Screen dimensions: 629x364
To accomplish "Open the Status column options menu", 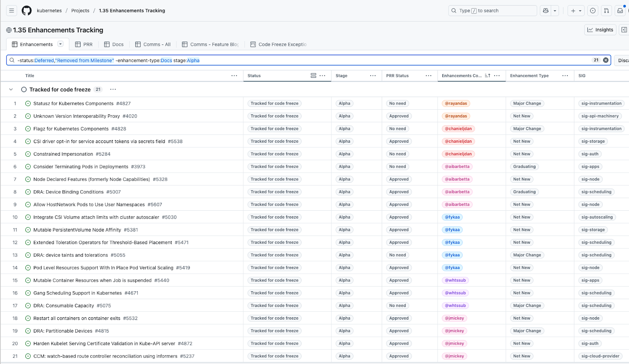I will coord(322,75).
